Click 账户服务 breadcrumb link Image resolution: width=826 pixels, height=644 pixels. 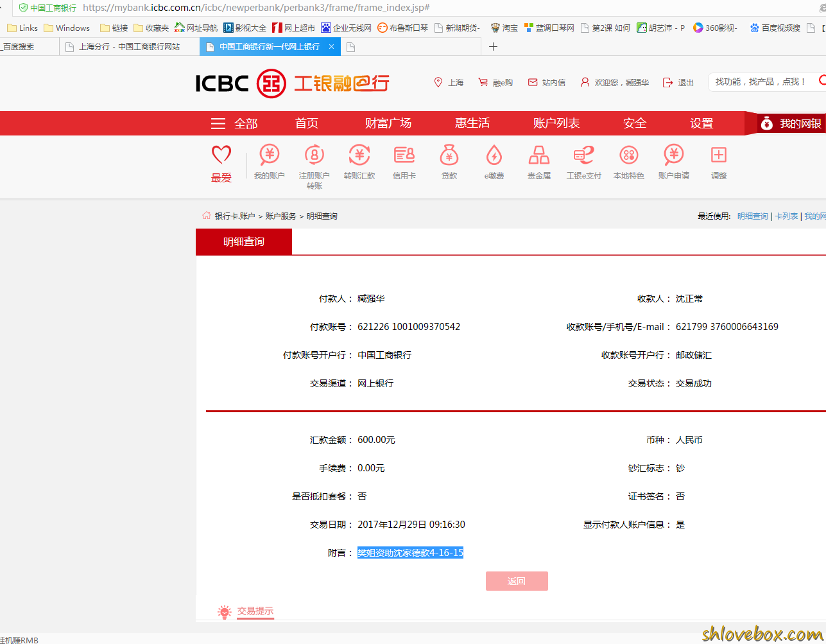[x=281, y=216]
